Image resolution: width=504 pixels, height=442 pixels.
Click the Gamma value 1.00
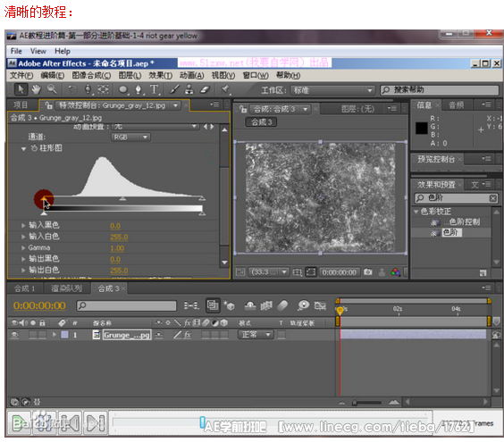(117, 248)
